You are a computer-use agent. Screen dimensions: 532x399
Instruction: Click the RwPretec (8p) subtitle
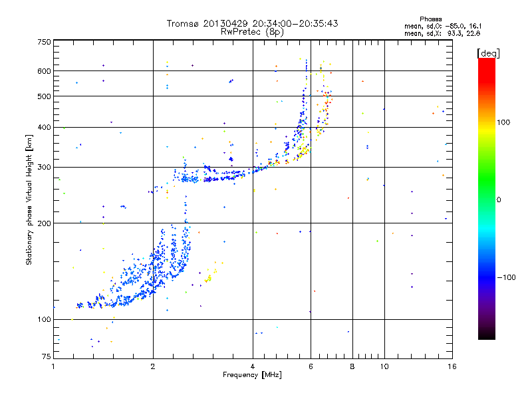252,32
